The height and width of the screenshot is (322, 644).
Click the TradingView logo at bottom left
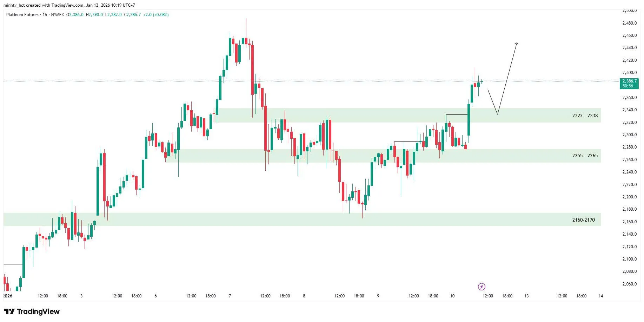pos(32,311)
